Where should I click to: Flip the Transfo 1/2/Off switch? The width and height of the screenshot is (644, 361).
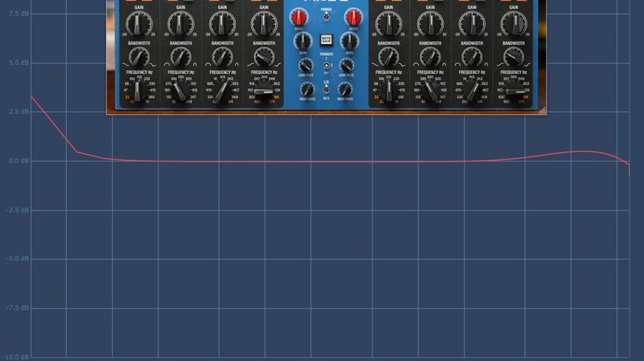tap(326, 65)
